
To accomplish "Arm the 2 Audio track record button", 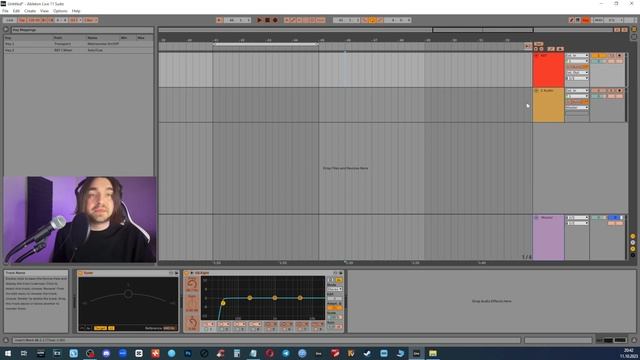I will pos(620,91).
